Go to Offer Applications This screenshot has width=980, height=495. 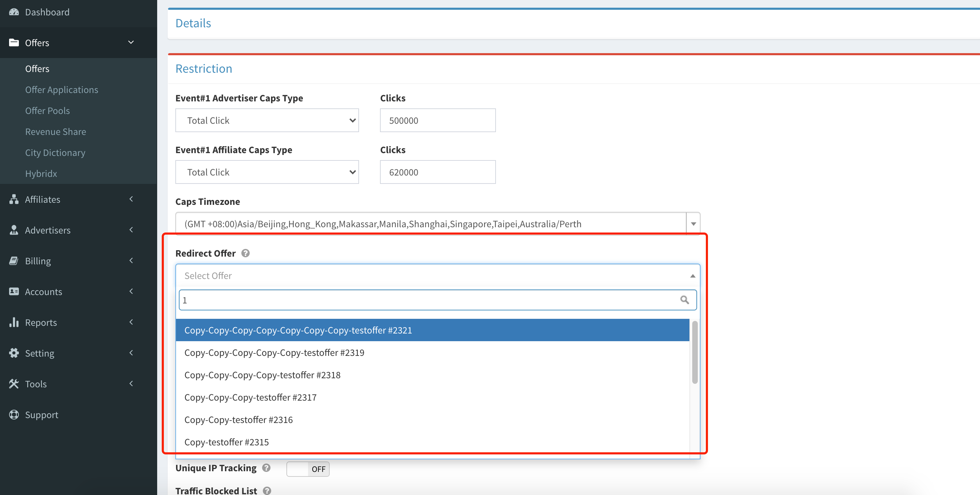click(61, 90)
